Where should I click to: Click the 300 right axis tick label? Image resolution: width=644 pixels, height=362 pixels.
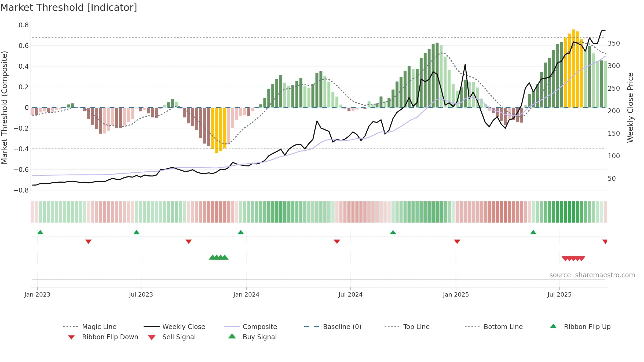coord(614,66)
